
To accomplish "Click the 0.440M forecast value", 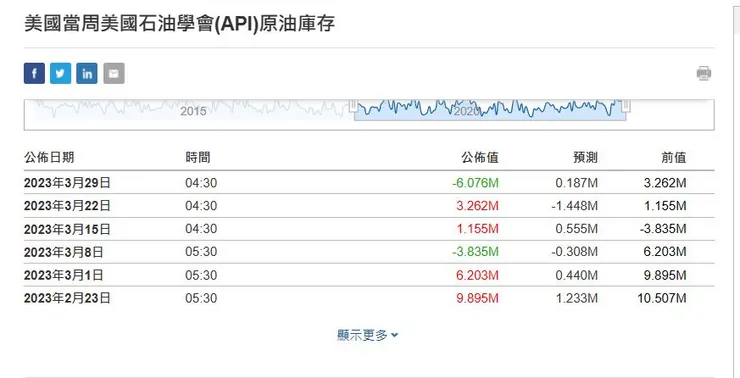I will [x=576, y=275].
